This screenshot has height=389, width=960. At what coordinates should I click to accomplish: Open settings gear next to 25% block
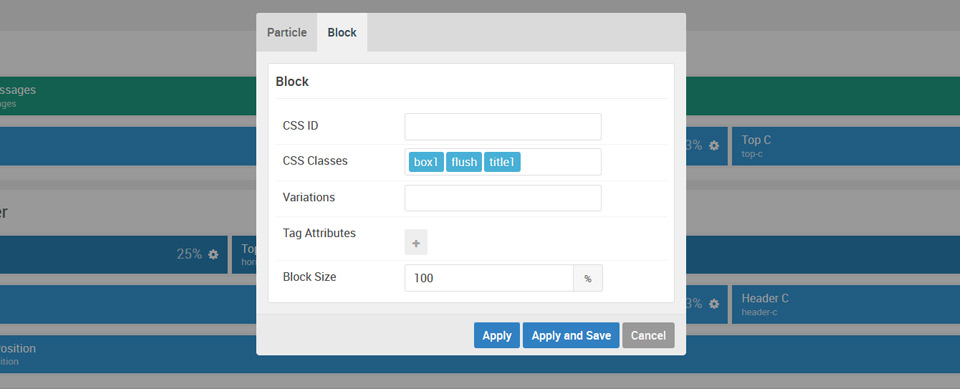[213, 254]
